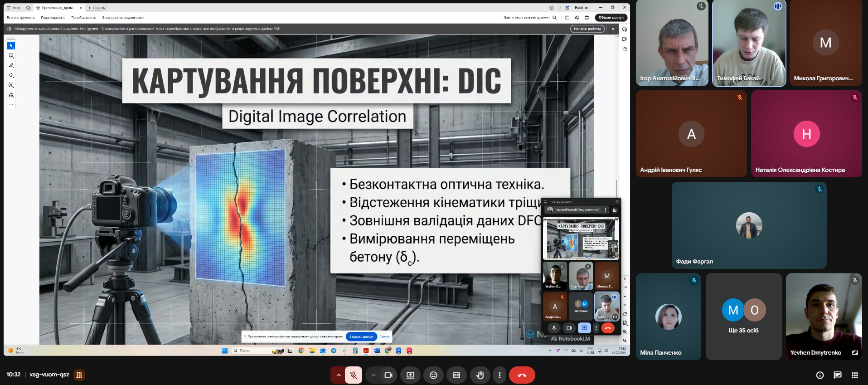The height and width of the screenshot is (385, 868).
Task: Open the activities grid icon
Action: point(855,375)
